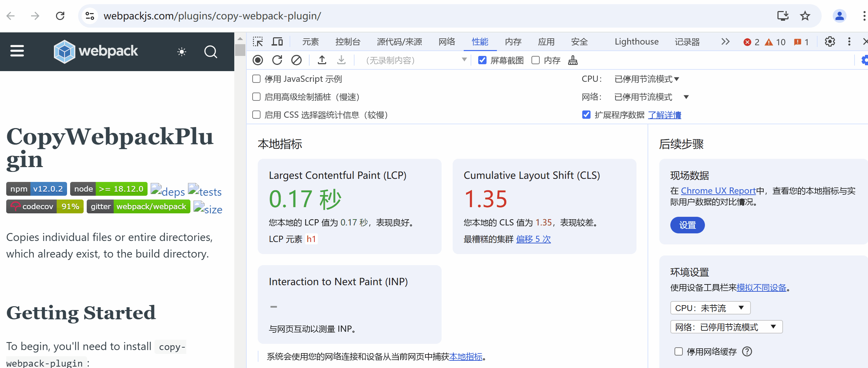This screenshot has height=368, width=868.
Task: Start performance recording with record button
Action: point(258,60)
